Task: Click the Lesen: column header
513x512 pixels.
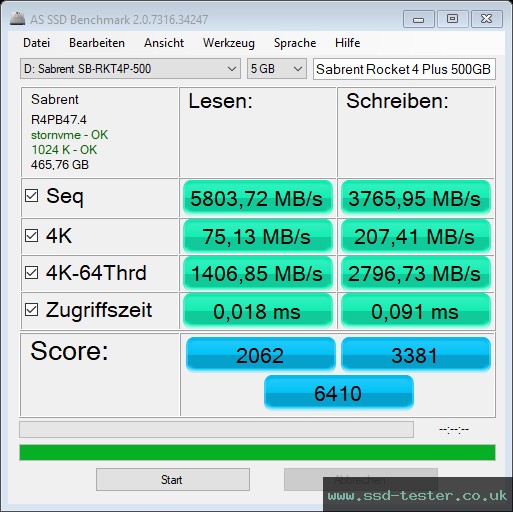Action: pyautogui.click(x=220, y=101)
